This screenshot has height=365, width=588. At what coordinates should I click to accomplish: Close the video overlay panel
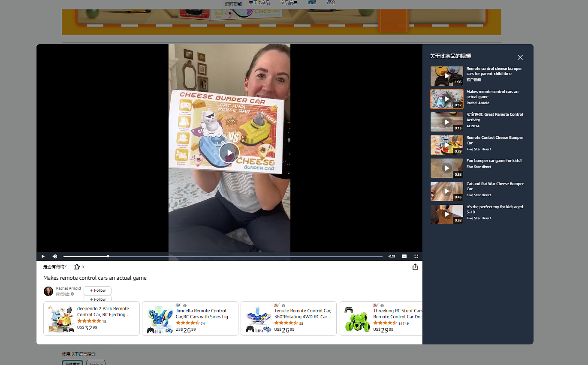click(x=520, y=57)
